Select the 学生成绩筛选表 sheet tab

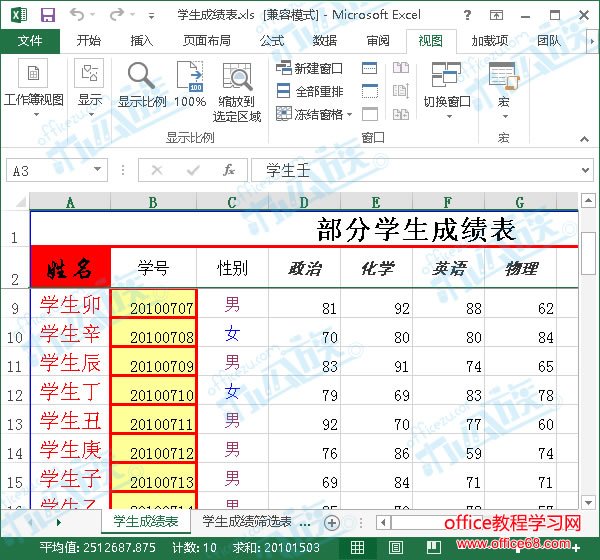tap(247, 521)
